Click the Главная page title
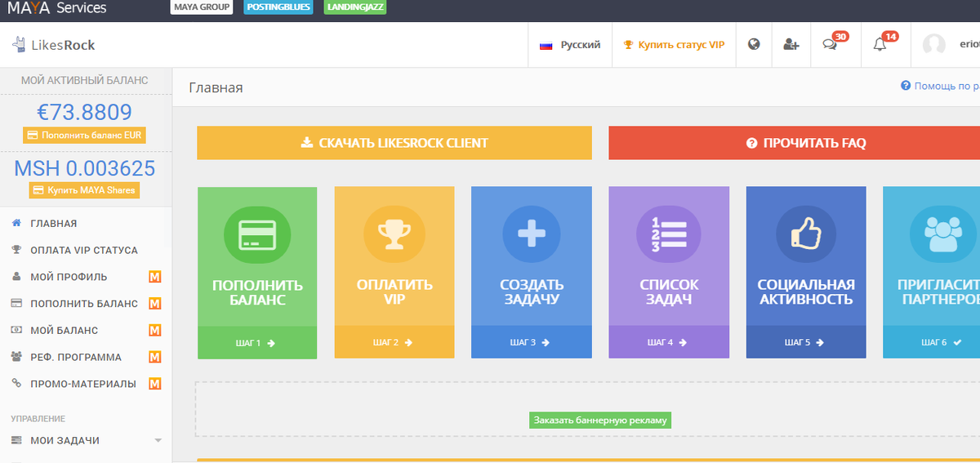 coord(216,87)
